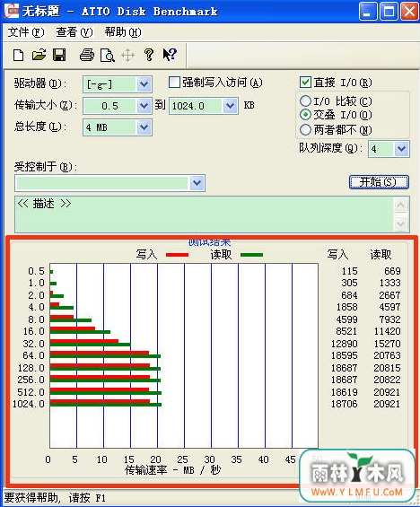Click the red 写入 legend swatch
Screen dimensions: 420x507
[x=177, y=255]
